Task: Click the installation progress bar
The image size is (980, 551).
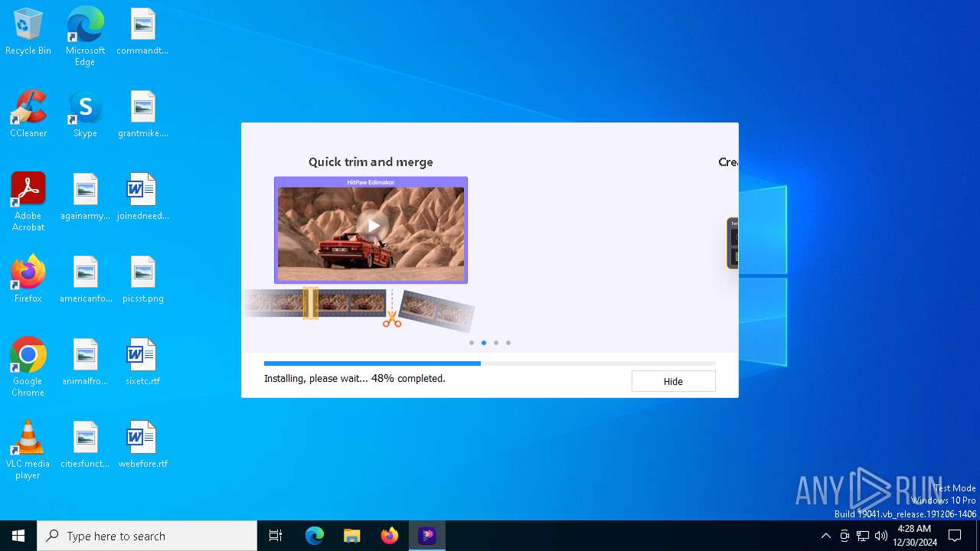Action: (489, 364)
